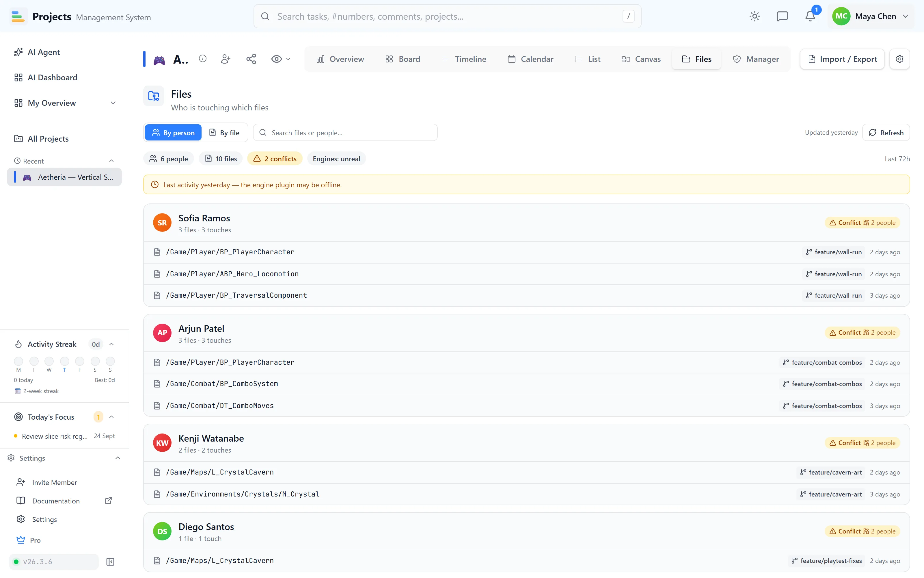Click the Files folder header icon
Image resolution: width=924 pixels, height=578 pixels.
pyautogui.click(x=154, y=96)
